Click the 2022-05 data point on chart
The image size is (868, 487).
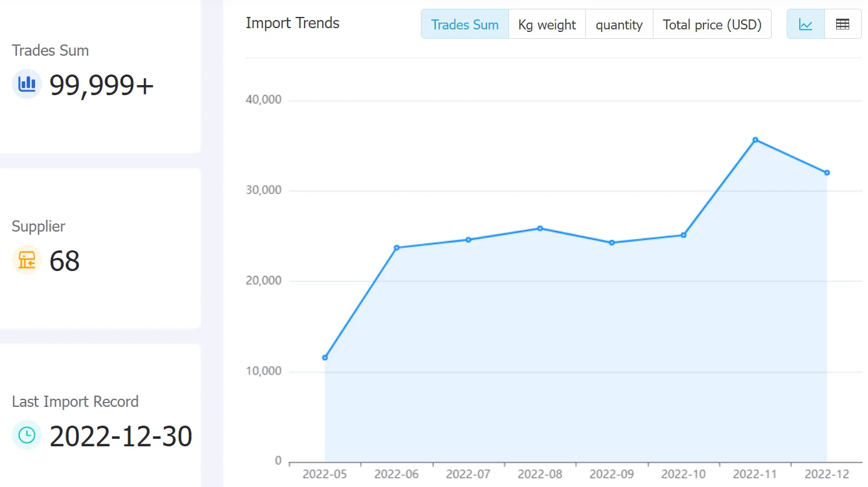click(x=325, y=357)
